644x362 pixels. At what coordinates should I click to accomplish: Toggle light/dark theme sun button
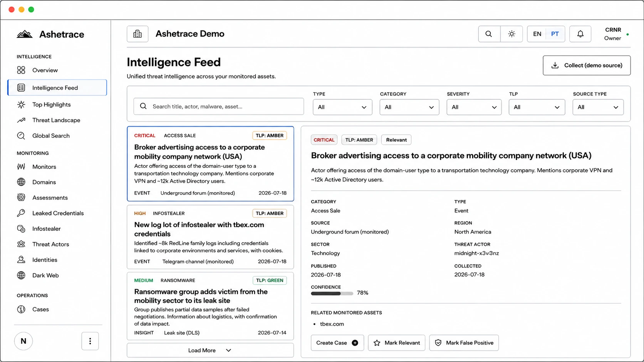(x=512, y=34)
